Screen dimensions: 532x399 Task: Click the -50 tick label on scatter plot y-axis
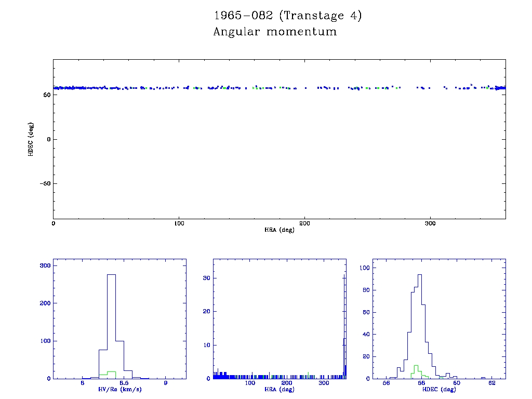click(x=44, y=184)
